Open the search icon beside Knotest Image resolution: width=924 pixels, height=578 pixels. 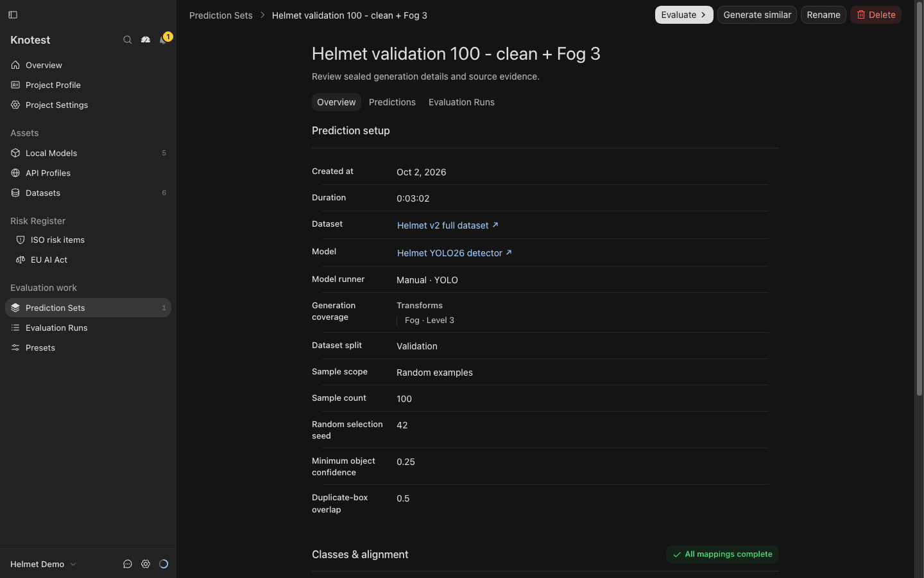pyautogui.click(x=128, y=40)
